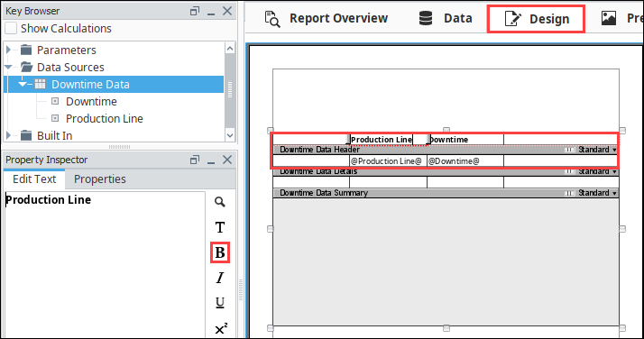This screenshot has height=339, width=644.
Task: Toggle italic formatting with the I icon
Action: point(220,278)
